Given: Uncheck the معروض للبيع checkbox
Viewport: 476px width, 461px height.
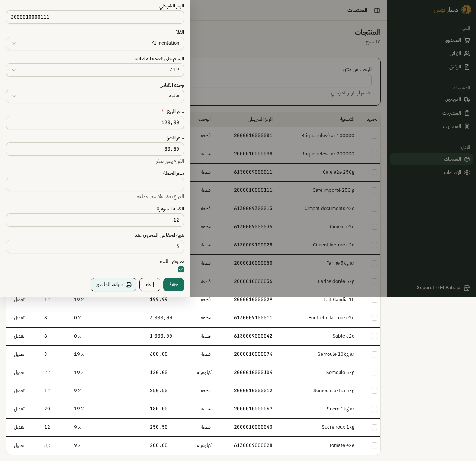Looking at the screenshot, I should coord(181,269).
